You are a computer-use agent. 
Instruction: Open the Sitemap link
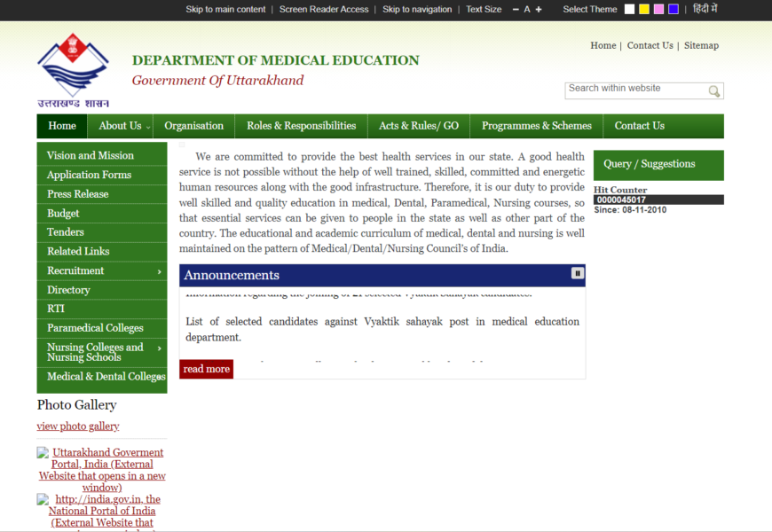point(701,45)
